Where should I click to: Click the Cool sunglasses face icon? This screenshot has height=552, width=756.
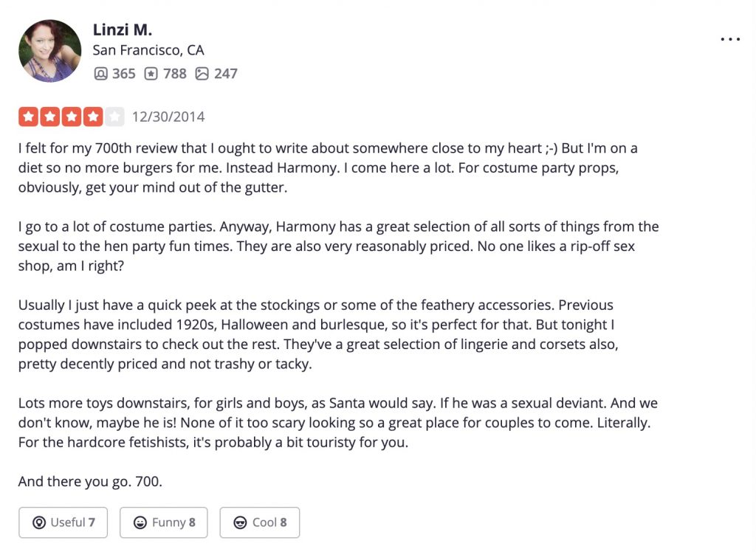[240, 522]
